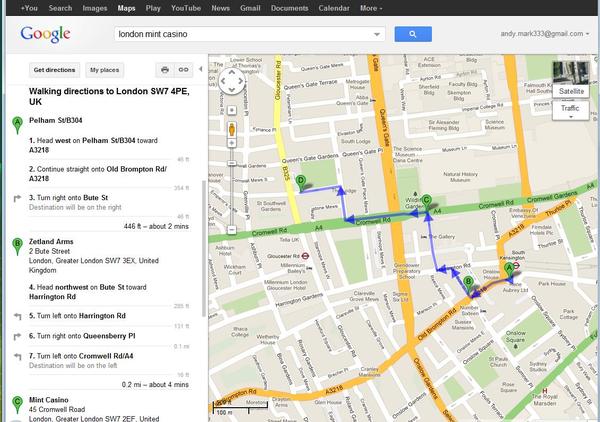Click the map pan control

click(232, 81)
